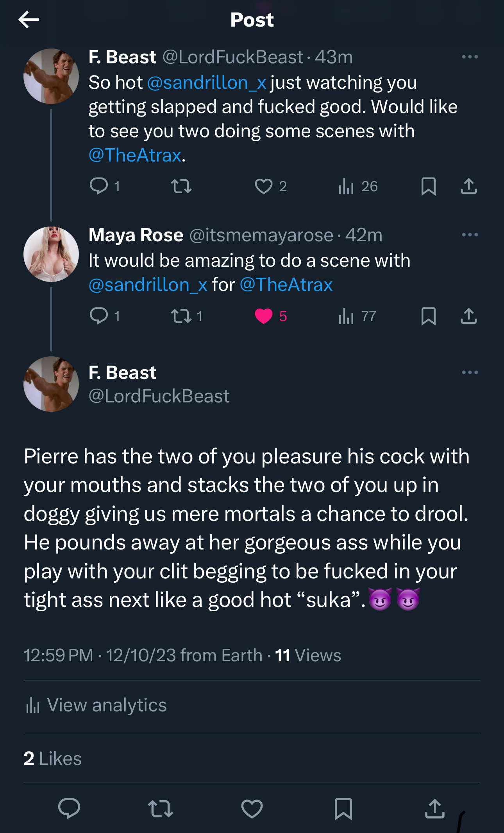Open the more options menu on the main post

pyautogui.click(x=470, y=373)
